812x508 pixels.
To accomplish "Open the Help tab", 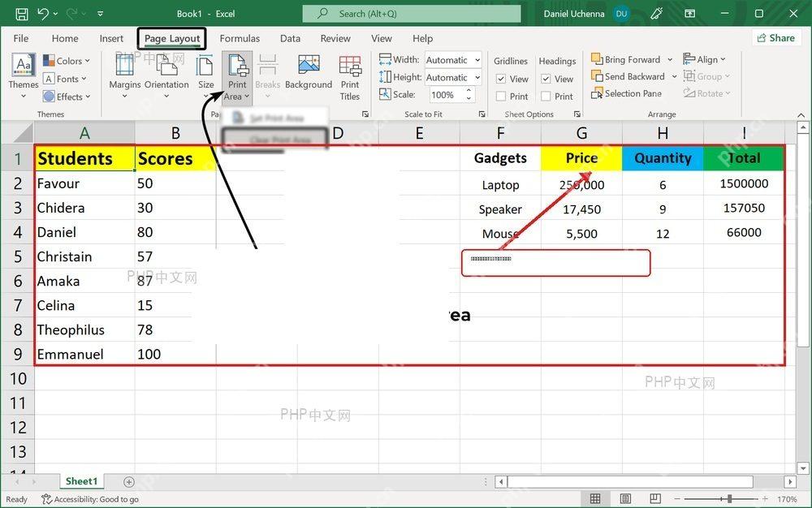I will 422,38.
